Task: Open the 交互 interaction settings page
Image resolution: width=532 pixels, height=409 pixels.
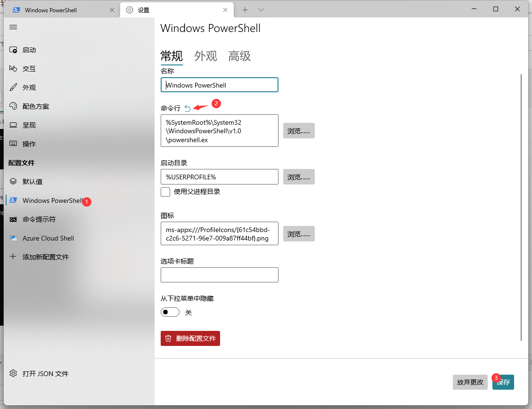Action: 80,69
